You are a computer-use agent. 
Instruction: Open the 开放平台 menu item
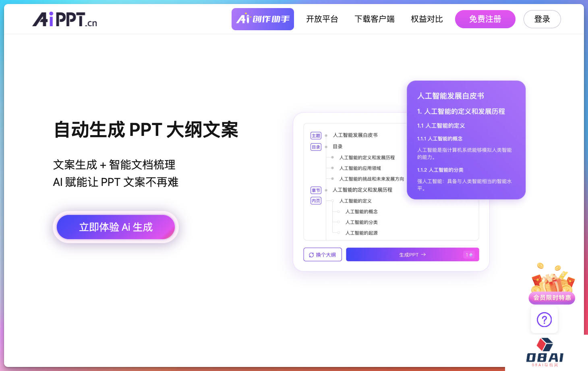(322, 19)
